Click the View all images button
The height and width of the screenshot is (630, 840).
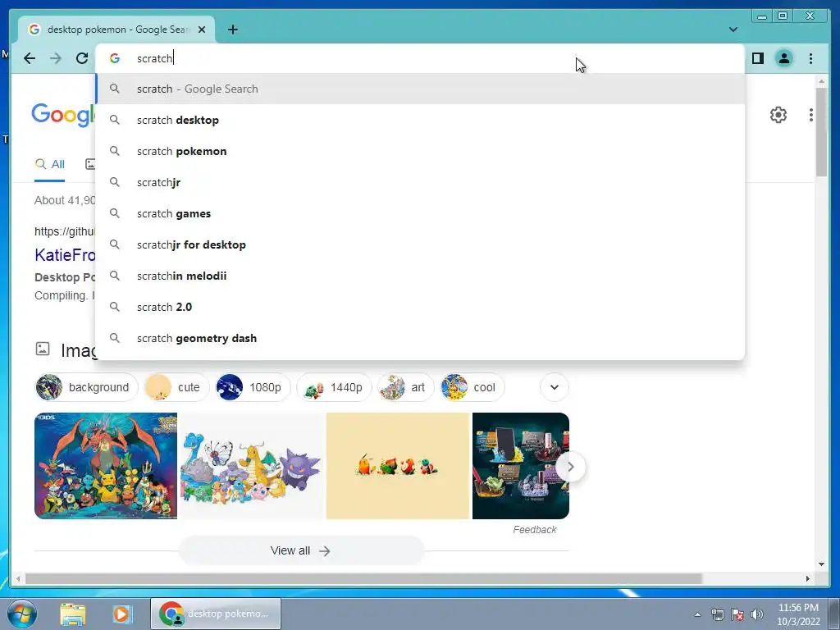[300, 550]
